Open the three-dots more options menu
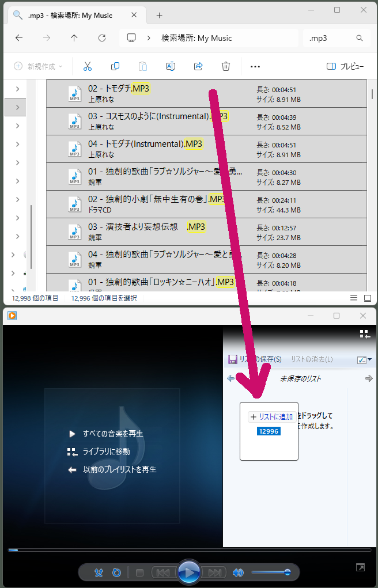 coord(255,67)
